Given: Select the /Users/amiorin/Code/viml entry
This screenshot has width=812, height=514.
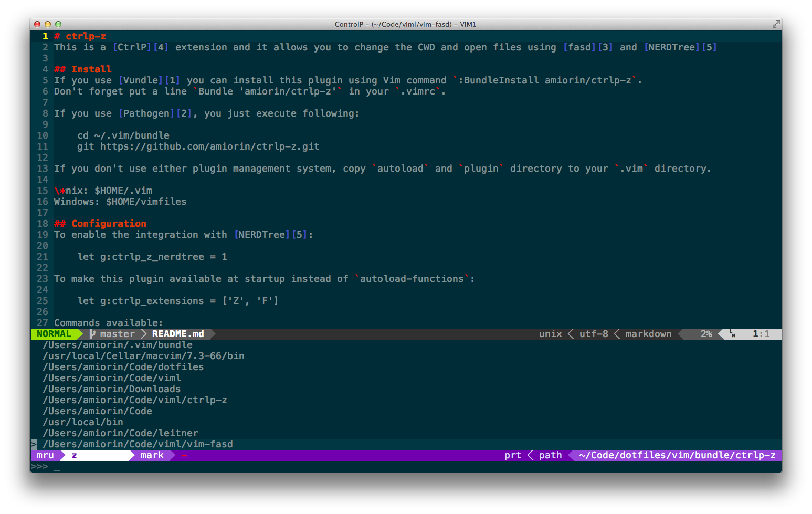Looking at the screenshot, I should (x=112, y=378).
